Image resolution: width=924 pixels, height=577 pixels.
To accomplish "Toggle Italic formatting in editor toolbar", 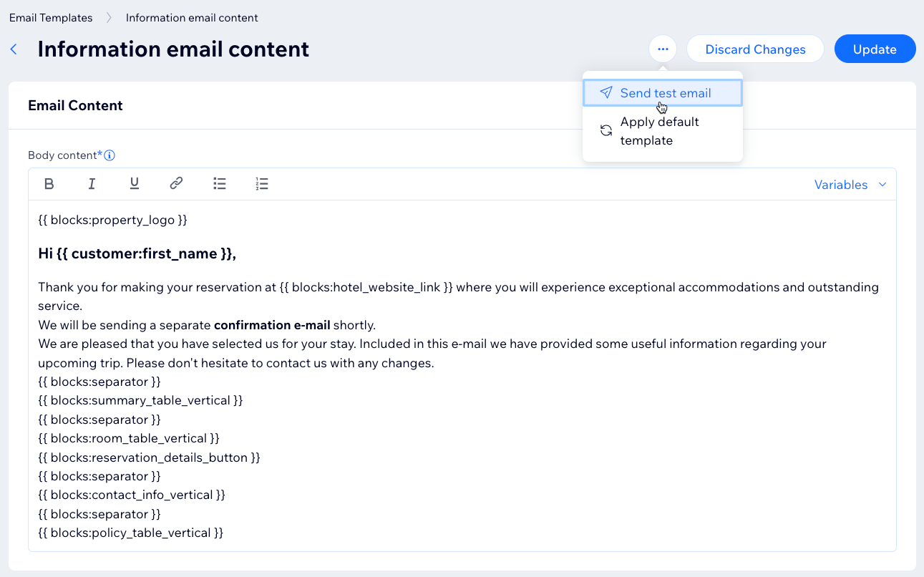I will [92, 184].
